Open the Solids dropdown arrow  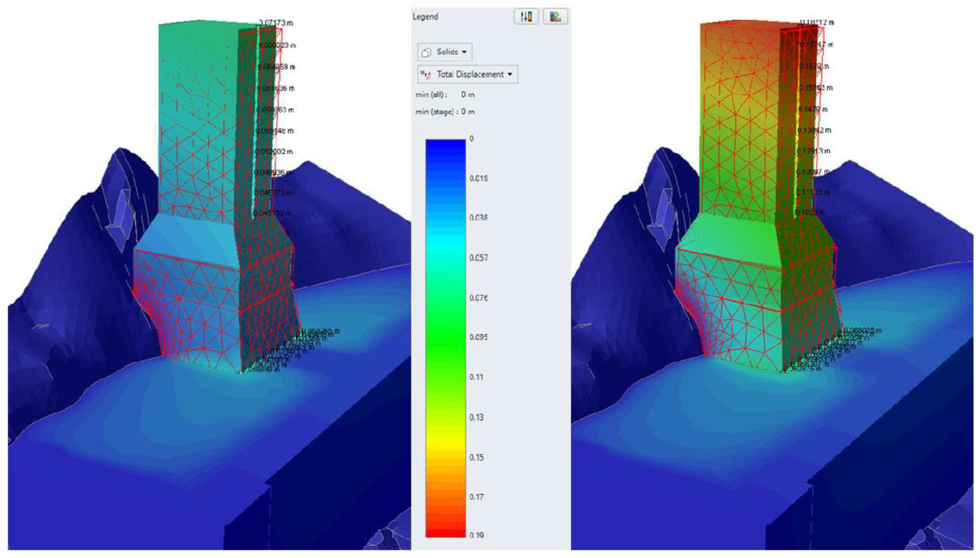click(464, 52)
